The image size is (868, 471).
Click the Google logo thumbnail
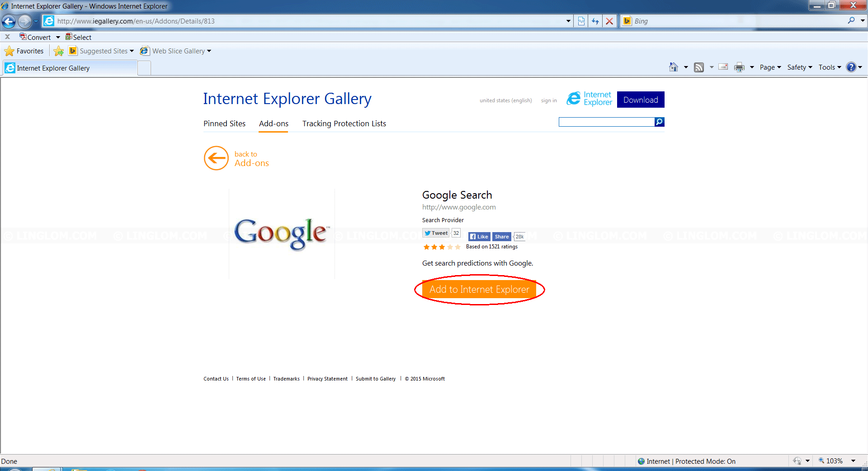pos(282,233)
